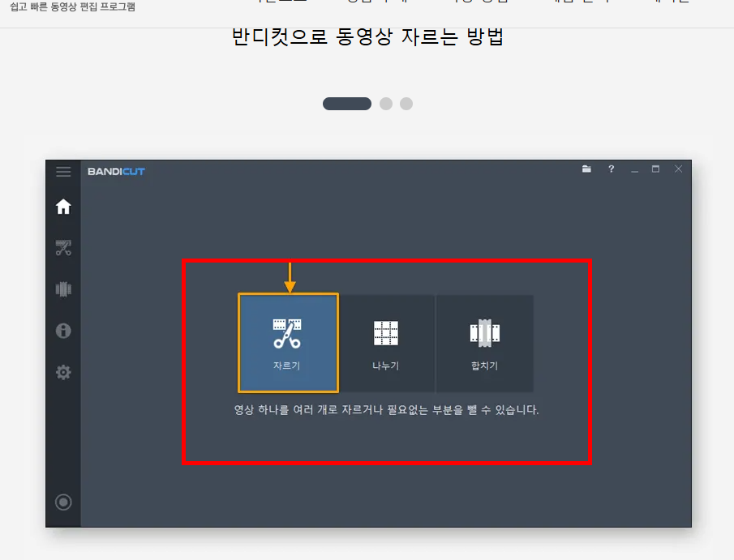
Task: Click the third carousel dot indicator
Action: [x=406, y=104]
